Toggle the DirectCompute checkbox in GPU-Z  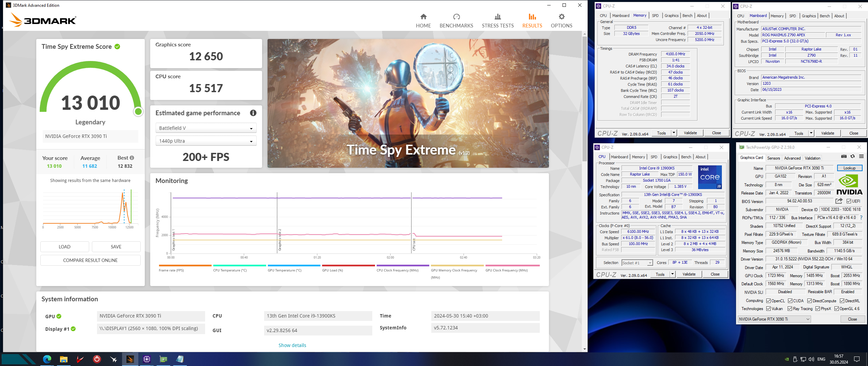point(809,301)
